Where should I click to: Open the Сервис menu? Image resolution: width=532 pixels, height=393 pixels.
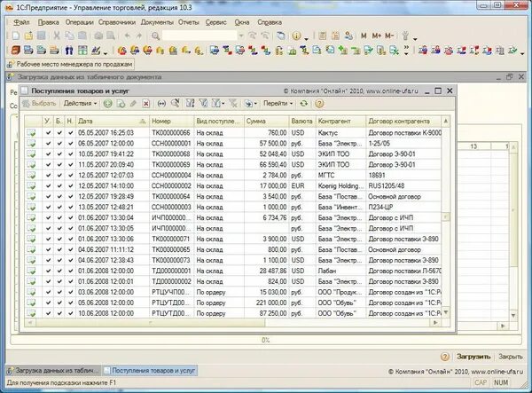215,22
